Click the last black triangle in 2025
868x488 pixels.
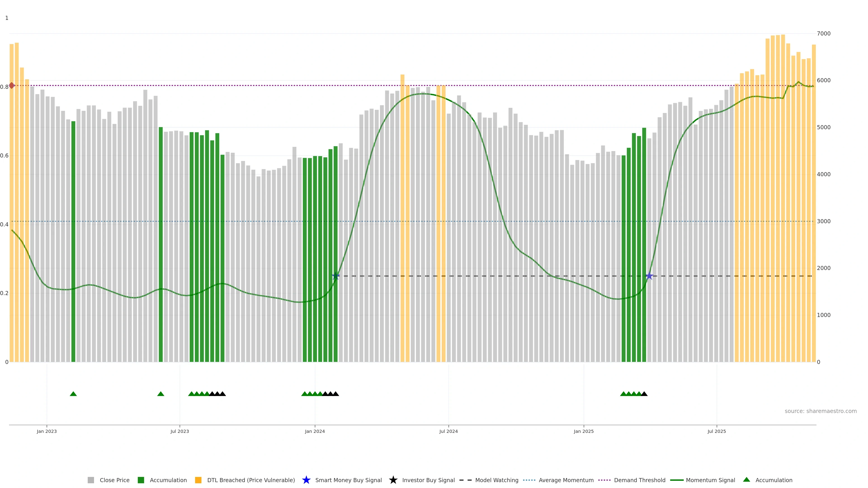pyautogui.click(x=644, y=394)
